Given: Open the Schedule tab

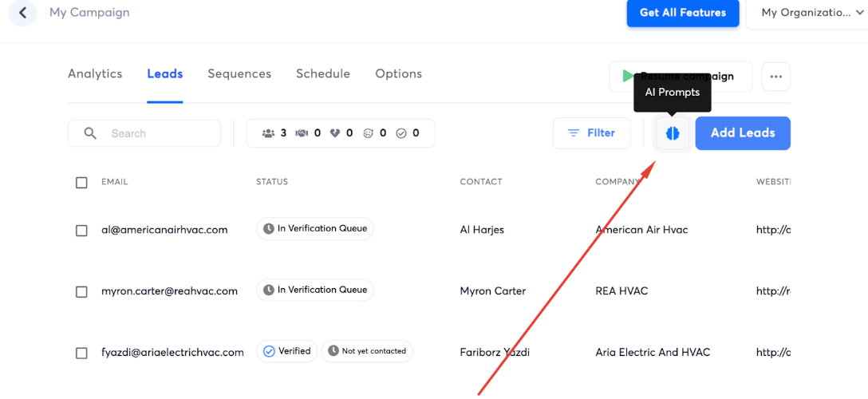Looking at the screenshot, I should (323, 73).
